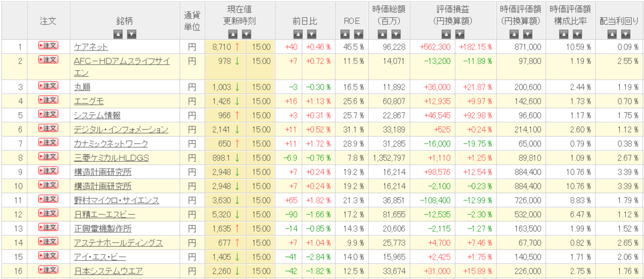Image resolution: width=644 pixels, height=279 pixels.
Task: Select market cap value 1,352,797
Action: coord(389,158)
